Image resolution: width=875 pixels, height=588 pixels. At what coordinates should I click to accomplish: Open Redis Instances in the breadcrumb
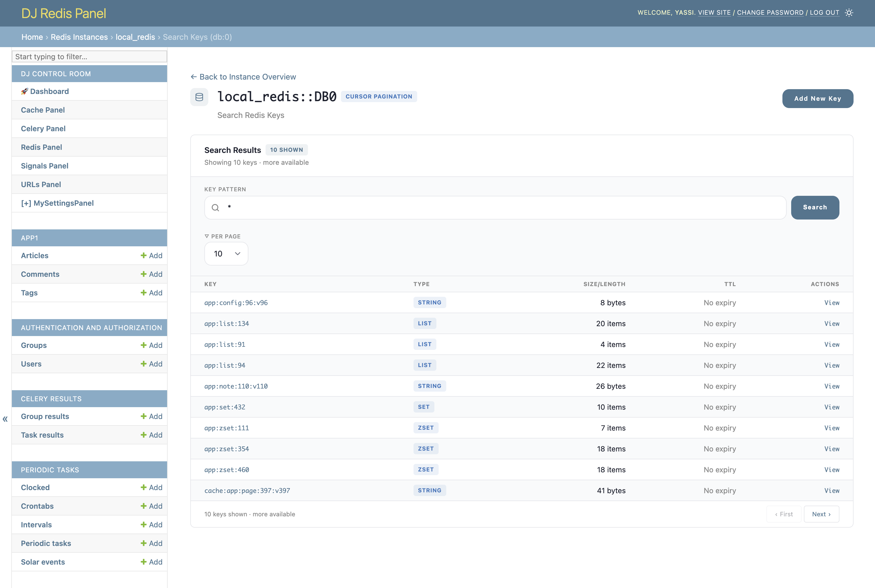(79, 37)
